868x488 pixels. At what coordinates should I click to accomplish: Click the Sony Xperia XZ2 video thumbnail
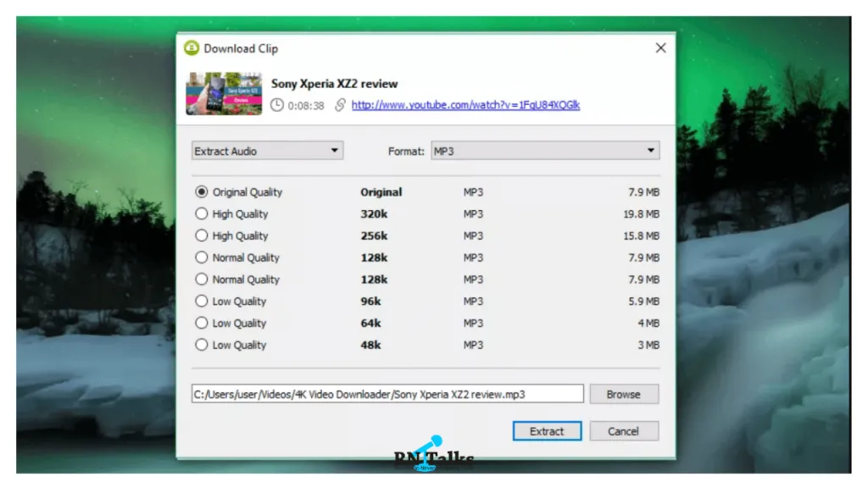click(x=224, y=93)
